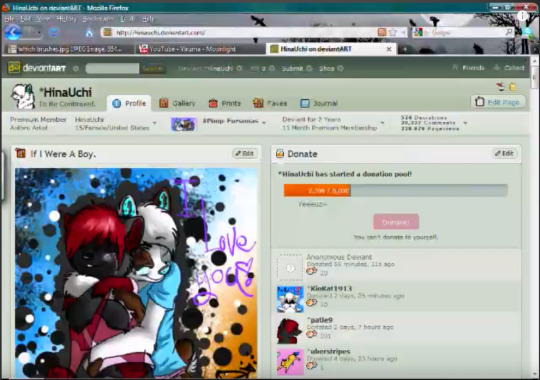Click the pink Donate button

click(396, 222)
